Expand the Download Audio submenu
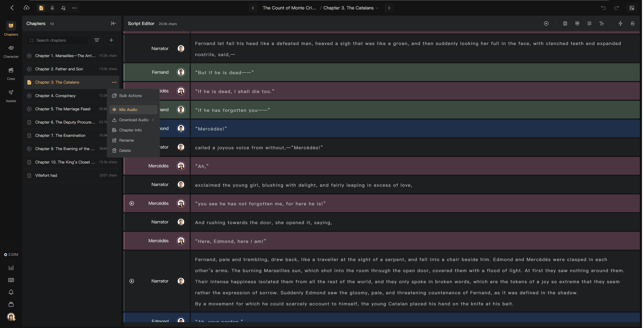The width and height of the screenshot is (644, 328). 133,120
